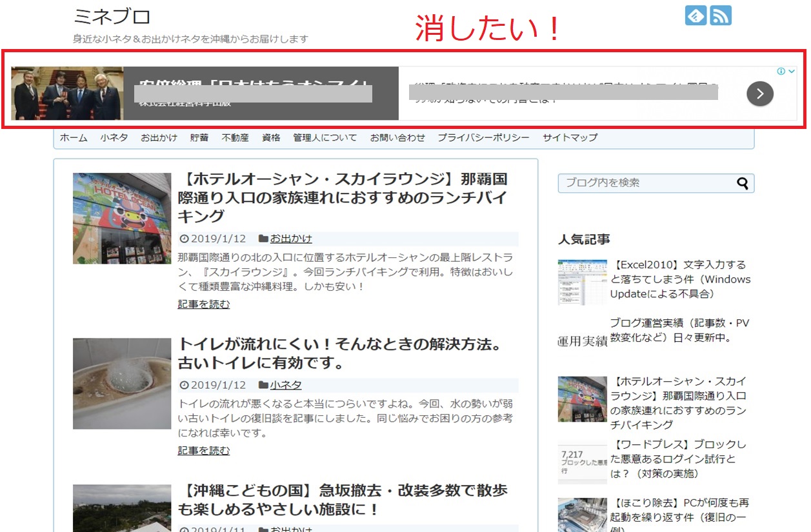Click the 人気記事 sidebar heading

click(x=584, y=239)
